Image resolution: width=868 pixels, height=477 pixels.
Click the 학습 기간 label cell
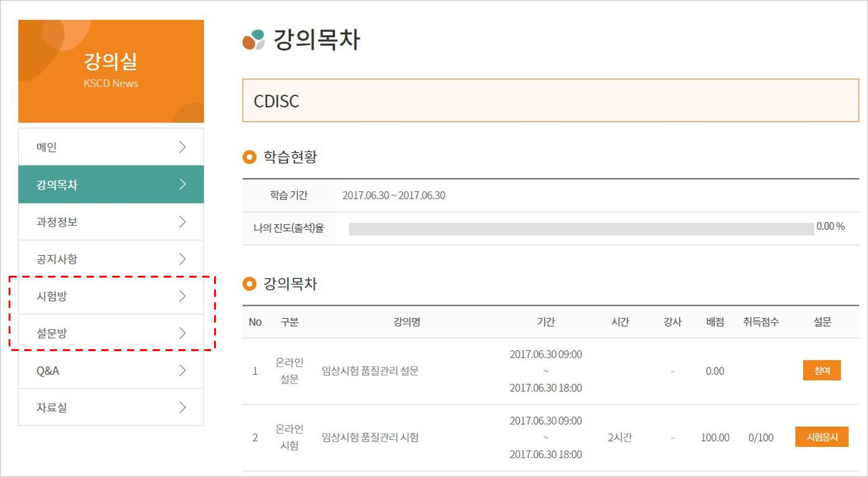click(289, 196)
